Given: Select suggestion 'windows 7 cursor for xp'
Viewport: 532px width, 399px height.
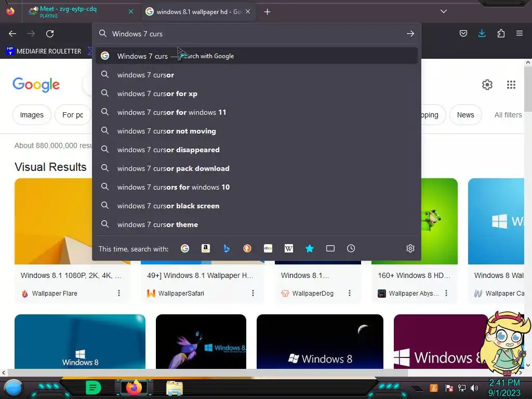Looking at the screenshot, I should click(x=257, y=94).
